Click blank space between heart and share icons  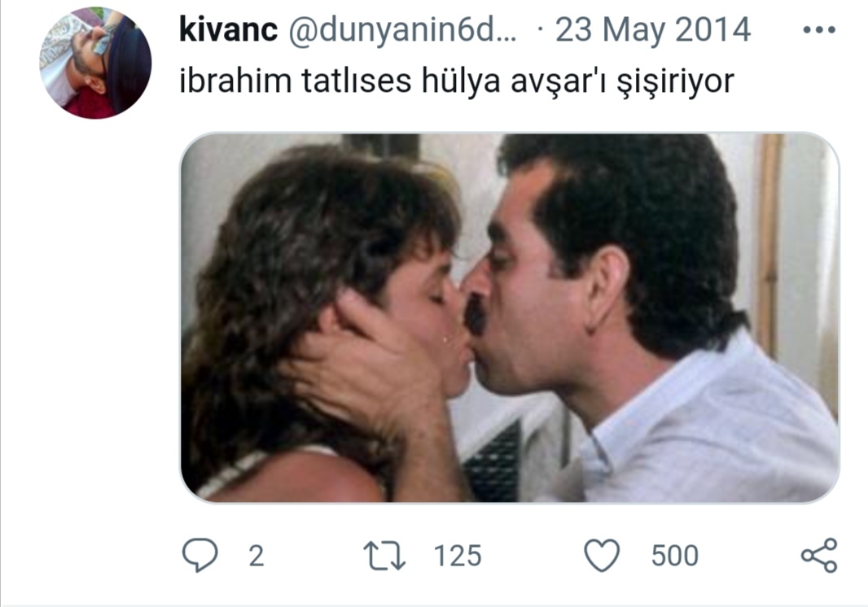(750, 556)
